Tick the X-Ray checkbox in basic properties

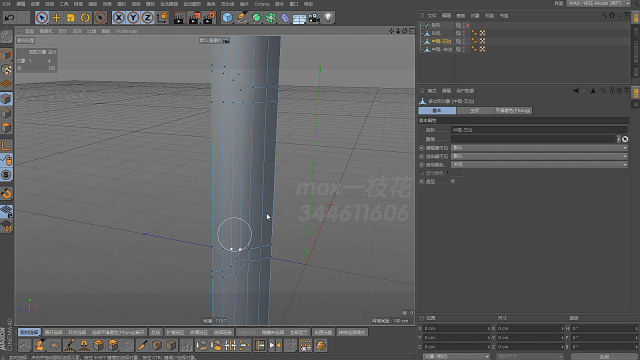[x=453, y=181]
